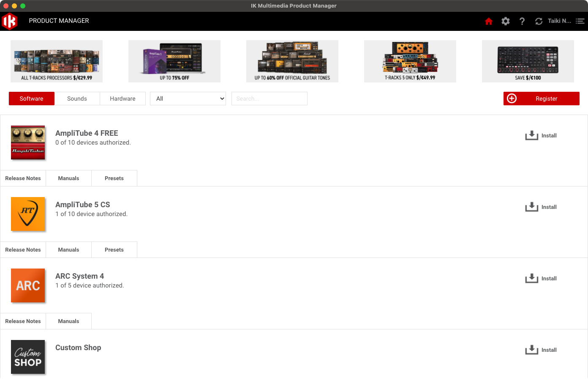Open Manuals for ARC System 4
The image size is (588, 381).
(x=68, y=321)
